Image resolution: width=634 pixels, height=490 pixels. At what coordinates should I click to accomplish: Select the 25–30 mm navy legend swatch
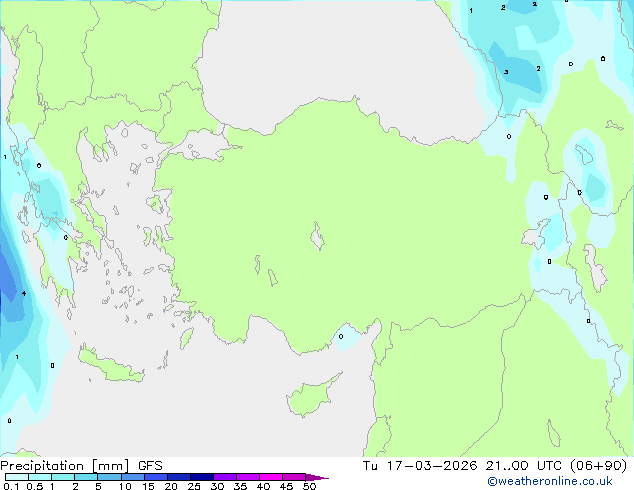pyautogui.click(x=202, y=477)
